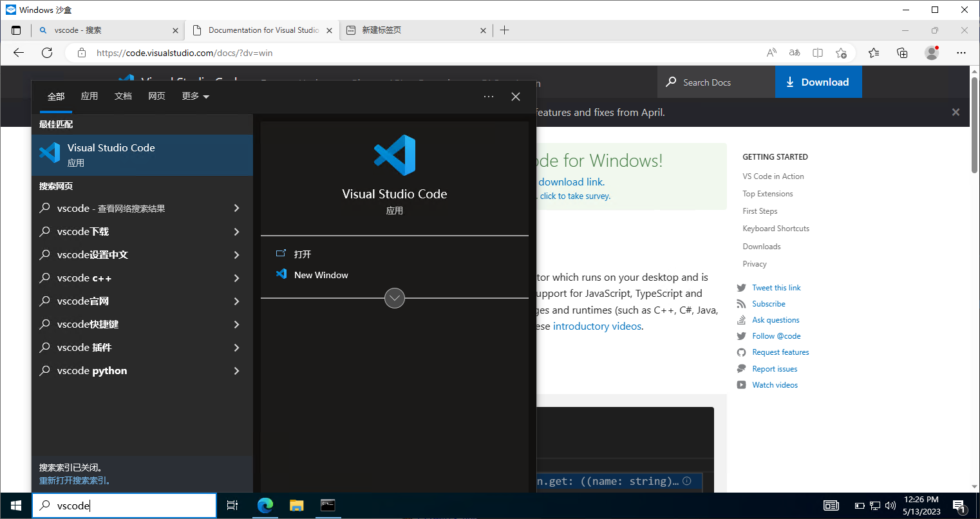Expand the vscode设置中文 suggestion arrow
Viewport: 980px width, 519px height.
point(236,254)
